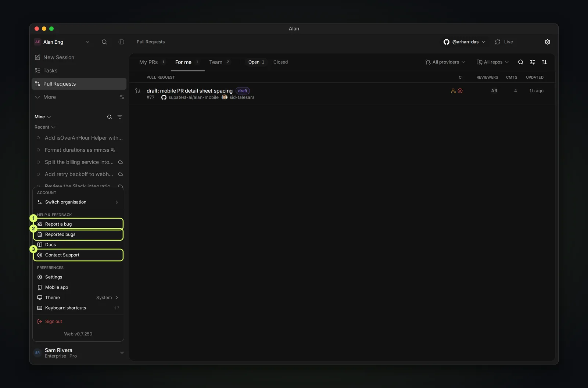Open Tasks in the sidebar
The height and width of the screenshot is (388, 588).
click(79, 71)
